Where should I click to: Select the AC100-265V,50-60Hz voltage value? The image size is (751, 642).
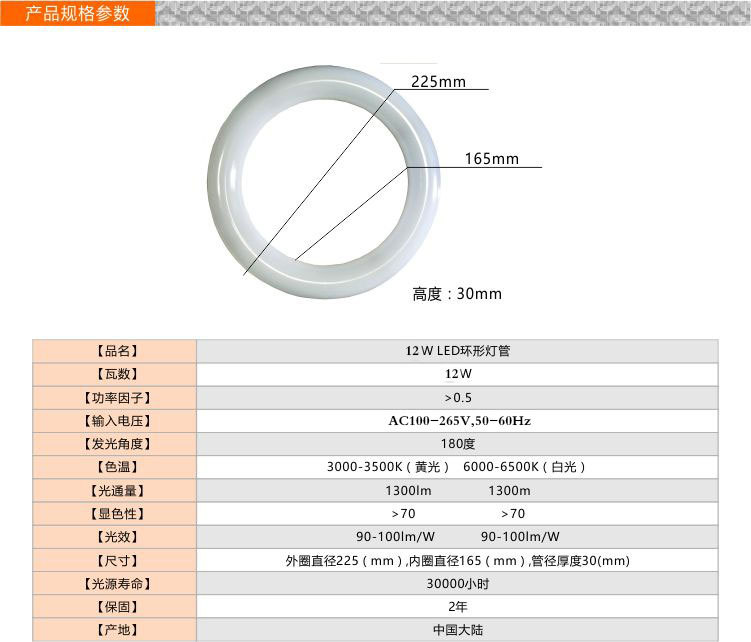(459, 421)
